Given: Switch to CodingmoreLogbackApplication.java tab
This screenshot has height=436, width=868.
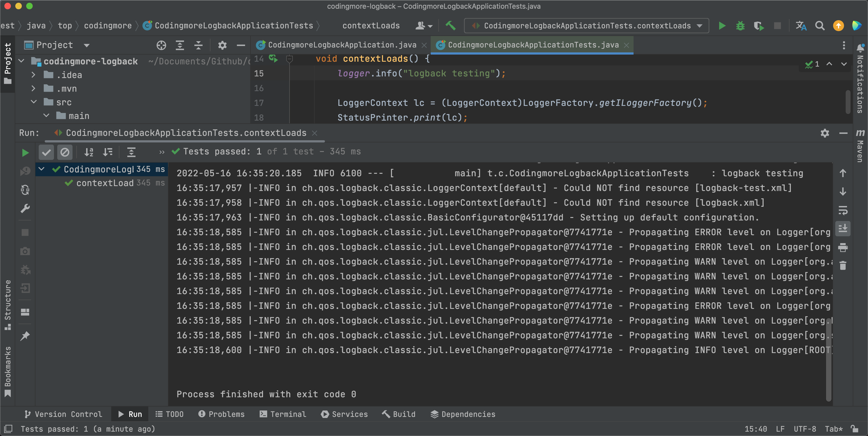Looking at the screenshot, I should point(342,45).
